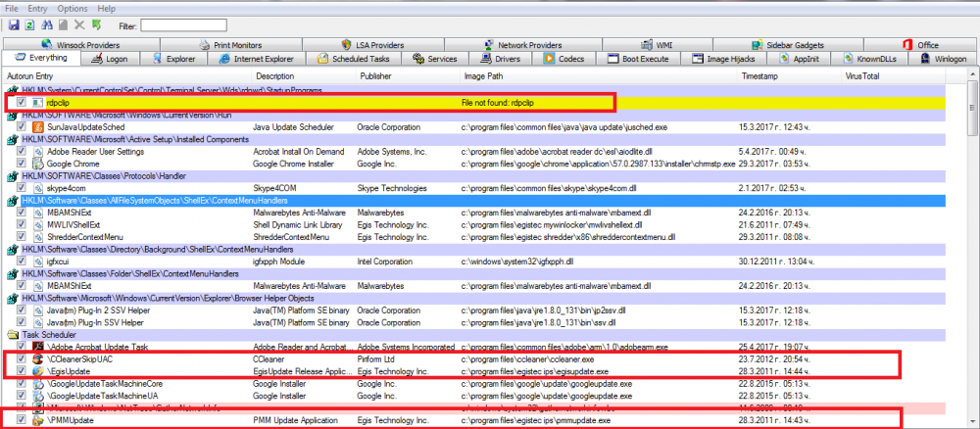This screenshot has width=980, height=429.
Task: Click the registry icon beside HKLM\SOFTWARE\Classes\Protocols\Handler
Action: [x=12, y=176]
